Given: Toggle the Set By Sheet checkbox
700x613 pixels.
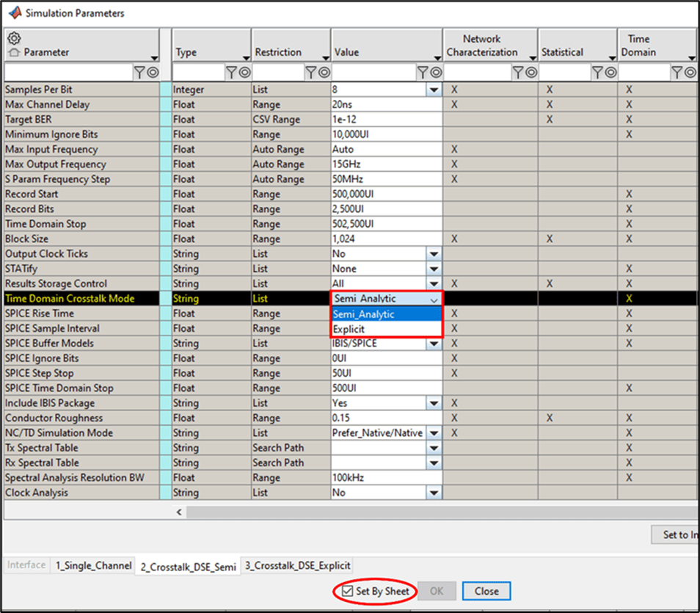Looking at the screenshot, I should 347,591.
